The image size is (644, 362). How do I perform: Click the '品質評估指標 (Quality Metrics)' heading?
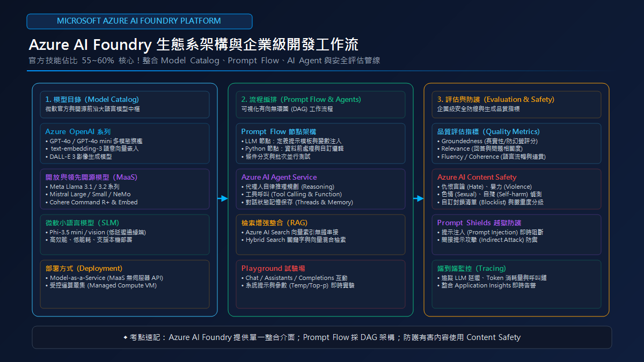488,131
